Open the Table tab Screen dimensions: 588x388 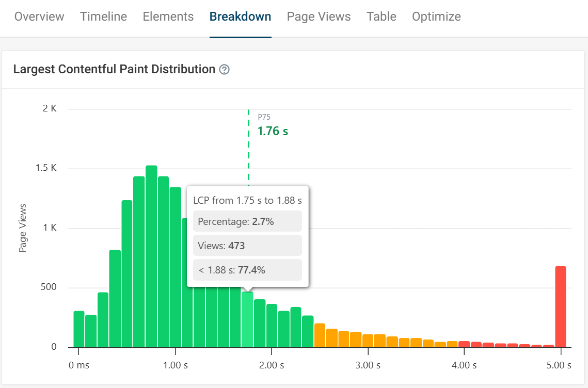(381, 17)
